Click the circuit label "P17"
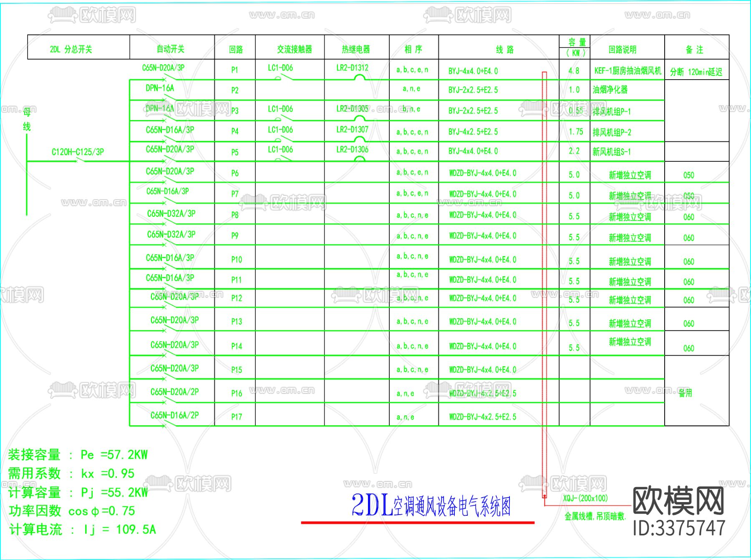Screen dimensions: 751x560 (237, 417)
